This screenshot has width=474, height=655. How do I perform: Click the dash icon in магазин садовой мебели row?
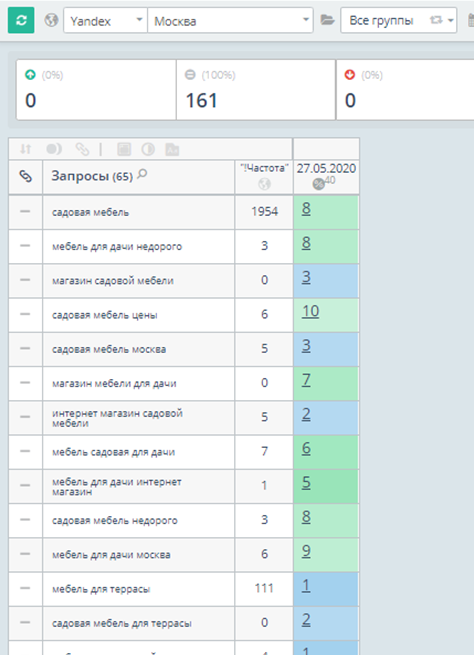25,280
